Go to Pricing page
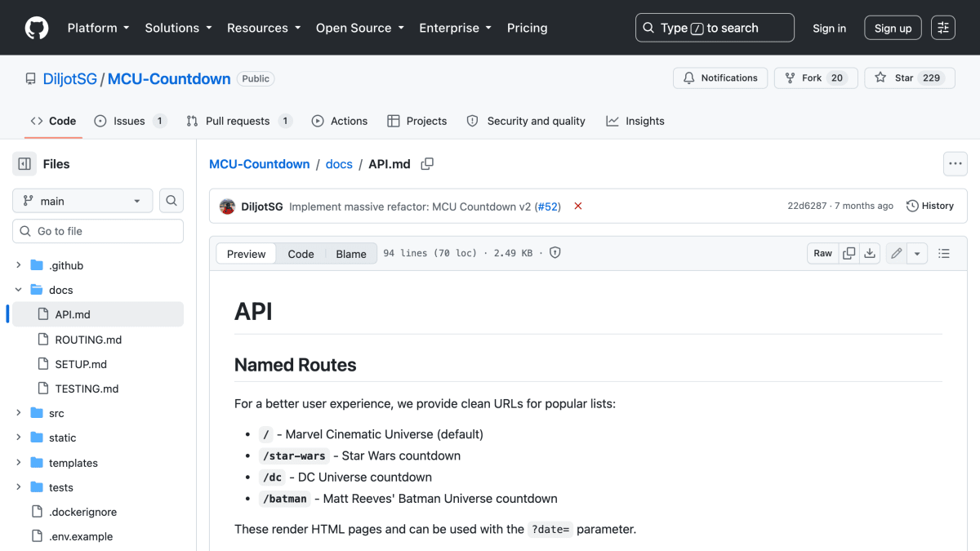The image size is (980, 551). (x=528, y=28)
